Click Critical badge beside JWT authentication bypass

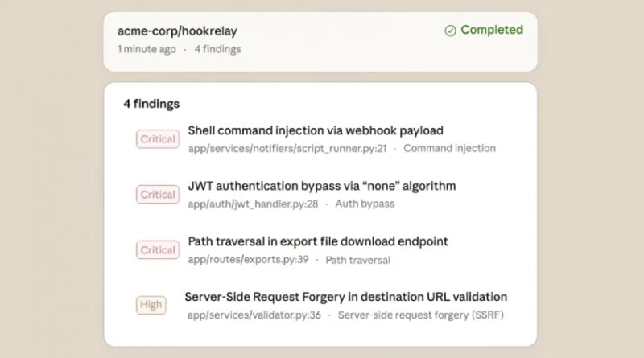pos(158,195)
